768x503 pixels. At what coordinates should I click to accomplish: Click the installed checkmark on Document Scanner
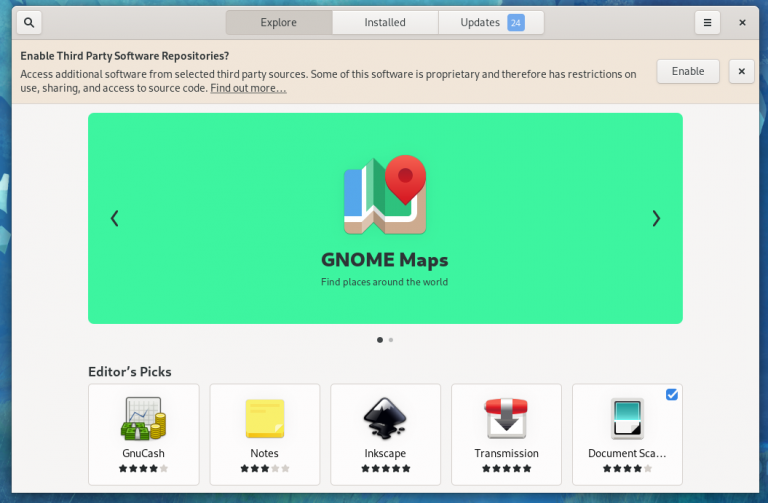pyautogui.click(x=671, y=395)
